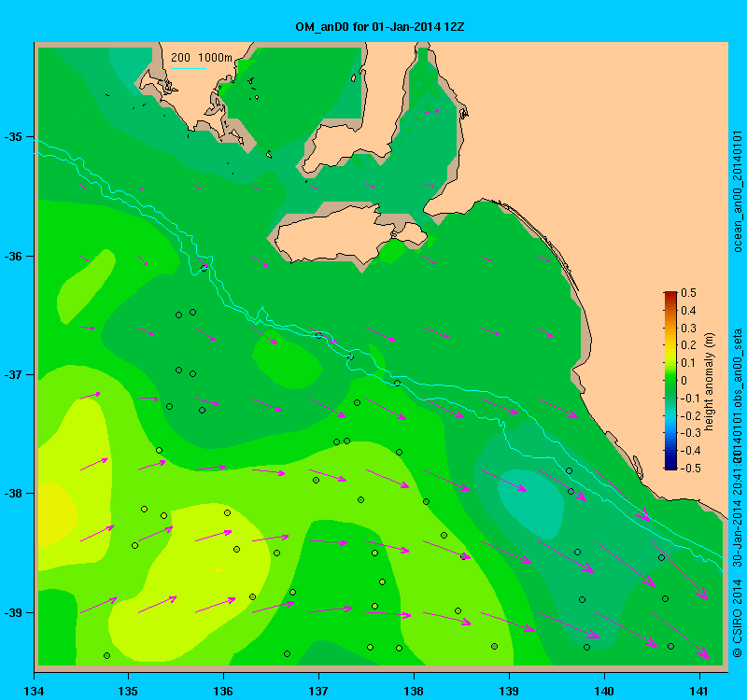The image size is (747, 700).
Task: Click the "© CSIRO 2014" copyright text
Action: pos(738,617)
